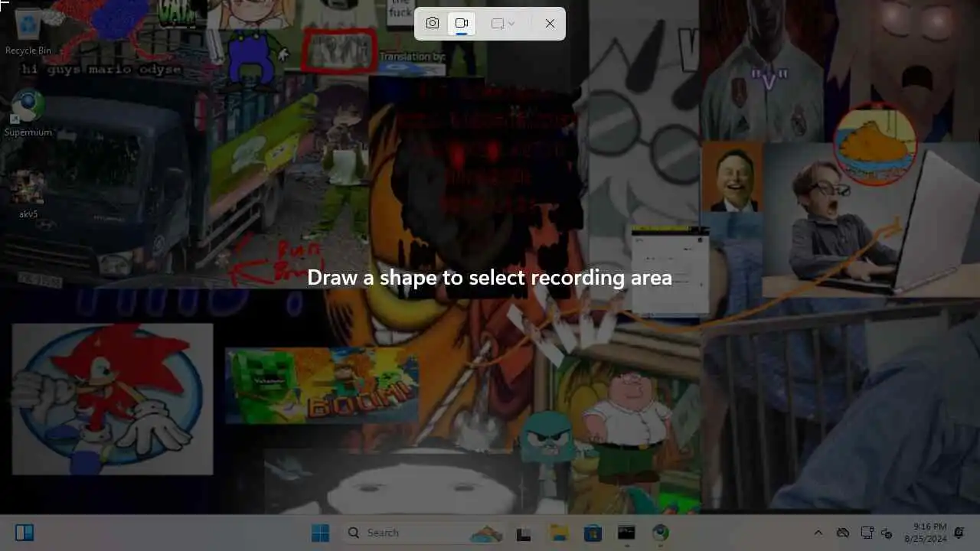Open the Supermium browser taskbar icon
980x551 pixels.
tap(661, 533)
